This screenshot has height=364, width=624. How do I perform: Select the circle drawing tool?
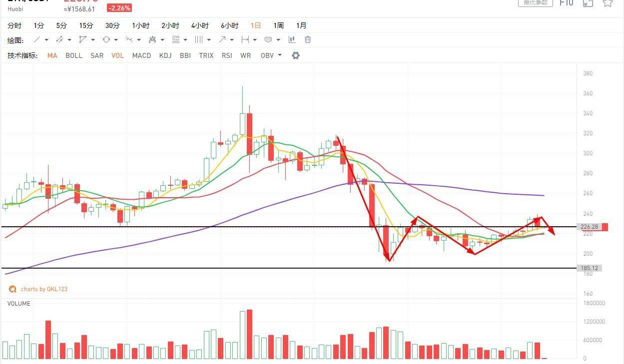[x=106, y=39]
